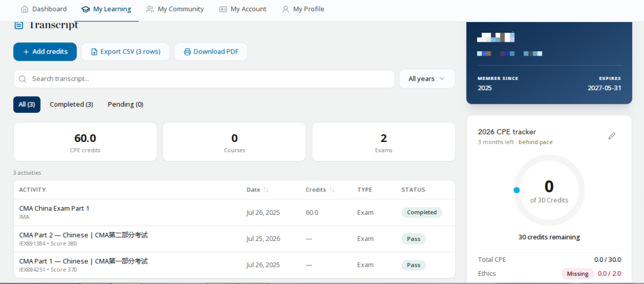Screen dimensions: 644x284
Task: Click the Dashboard home icon
Action: tap(24, 9)
